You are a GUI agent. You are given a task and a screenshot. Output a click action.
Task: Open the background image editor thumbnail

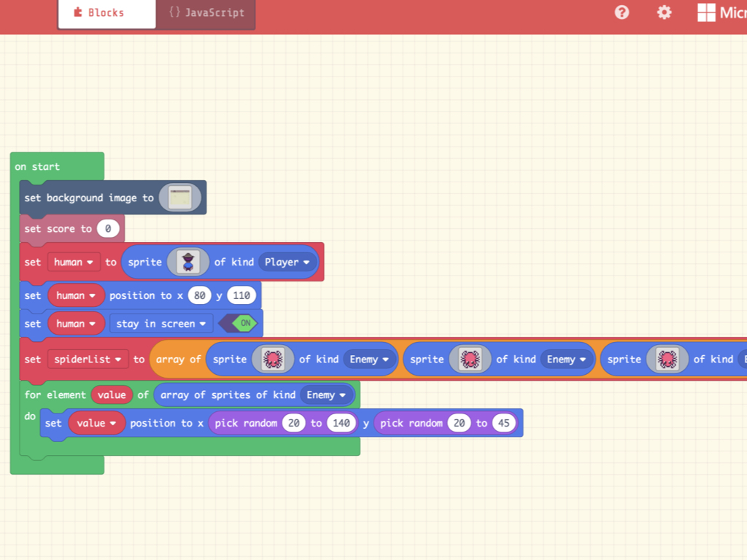180,198
